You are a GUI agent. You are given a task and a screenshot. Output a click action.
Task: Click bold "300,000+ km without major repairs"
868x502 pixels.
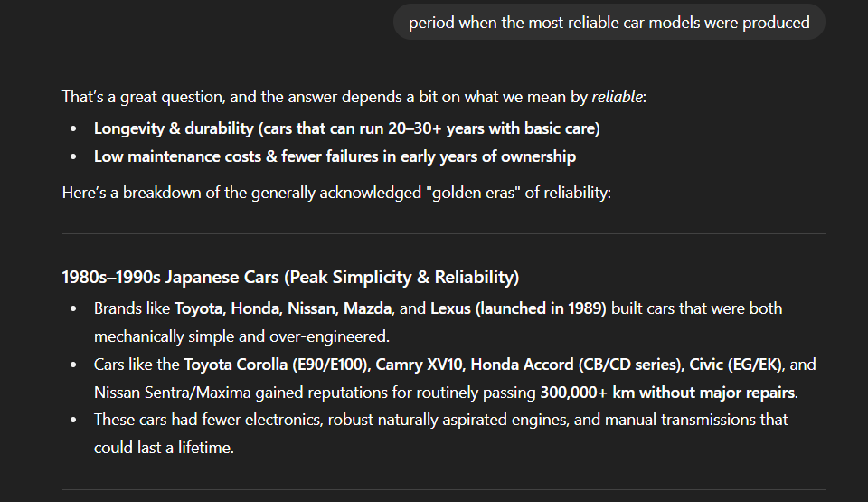[x=667, y=393]
